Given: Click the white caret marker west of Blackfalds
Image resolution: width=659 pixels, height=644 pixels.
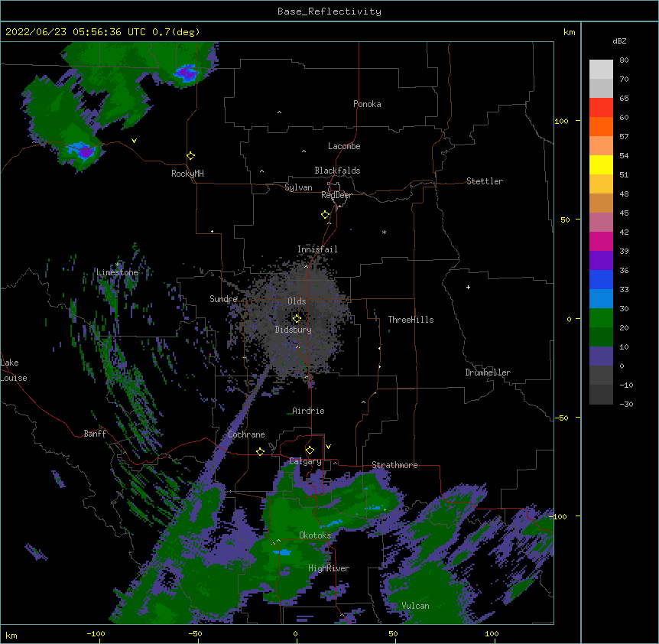Looking at the screenshot, I should [261, 171].
